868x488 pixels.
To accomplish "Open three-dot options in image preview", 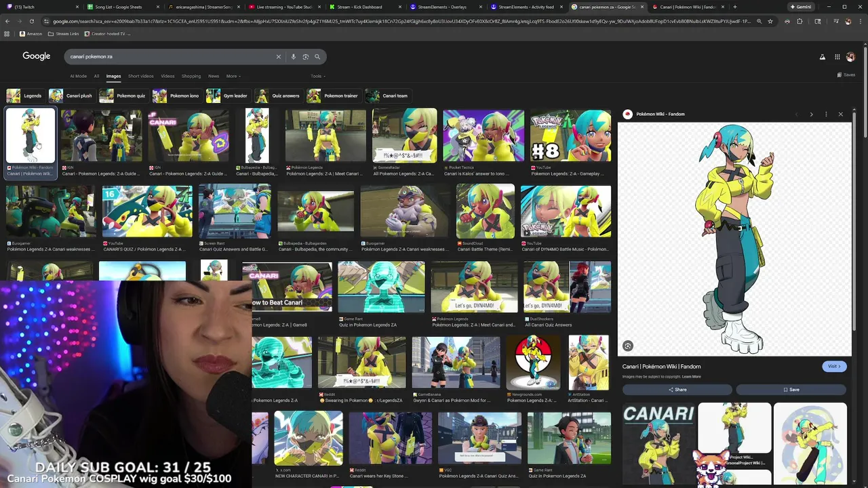I will click(826, 114).
